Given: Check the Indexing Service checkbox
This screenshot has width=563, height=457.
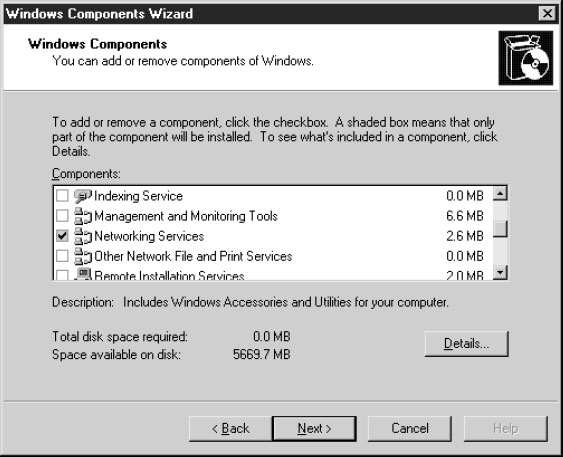Looking at the screenshot, I should pyautogui.click(x=62, y=196).
